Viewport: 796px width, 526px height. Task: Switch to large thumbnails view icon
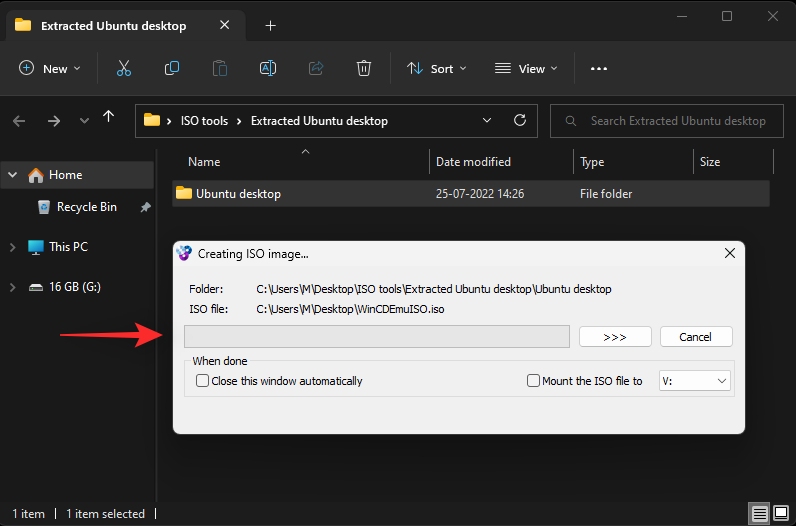pyautogui.click(x=781, y=513)
